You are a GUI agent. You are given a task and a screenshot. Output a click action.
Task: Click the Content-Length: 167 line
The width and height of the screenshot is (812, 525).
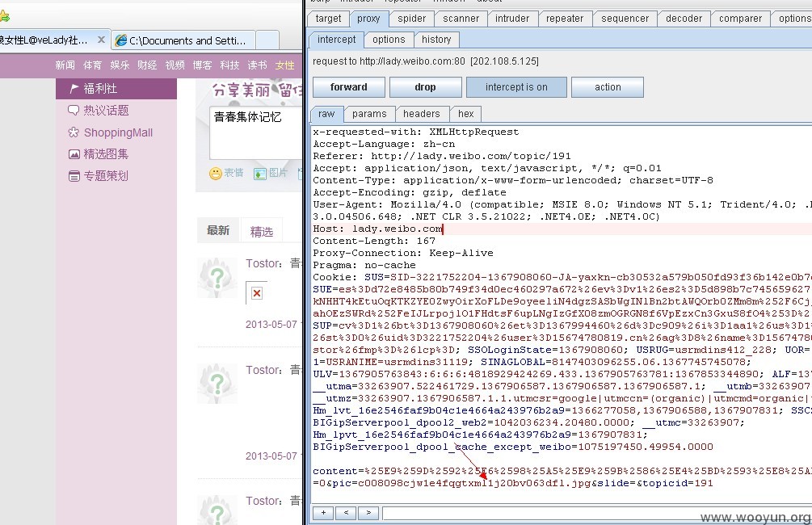(x=374, y=241)
